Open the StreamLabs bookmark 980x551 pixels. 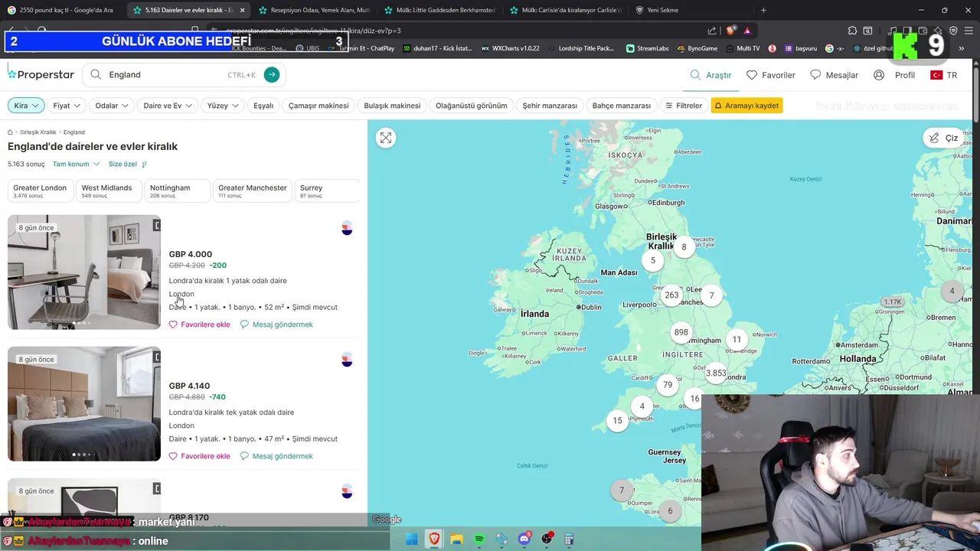click(647, 48)
